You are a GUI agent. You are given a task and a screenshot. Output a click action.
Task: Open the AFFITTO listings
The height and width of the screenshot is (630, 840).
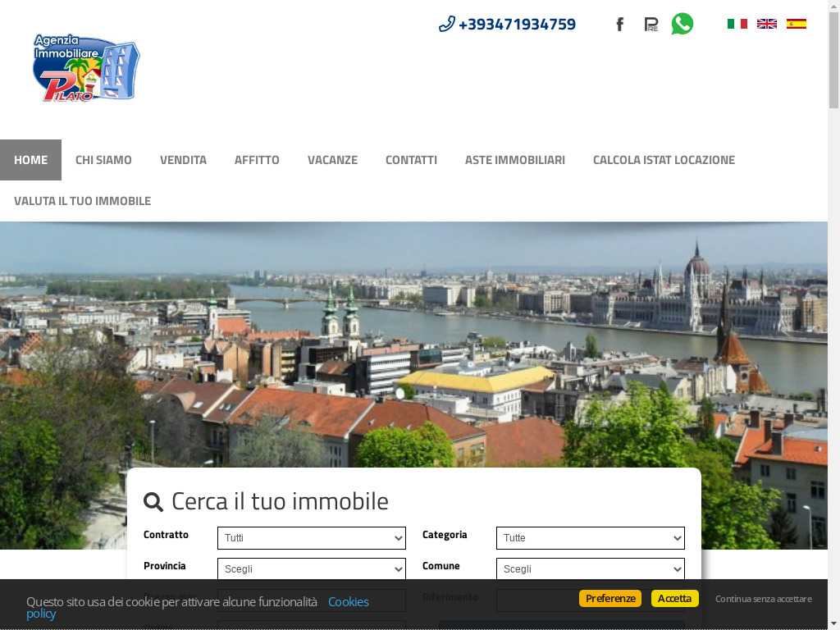(x=257, y=160)
